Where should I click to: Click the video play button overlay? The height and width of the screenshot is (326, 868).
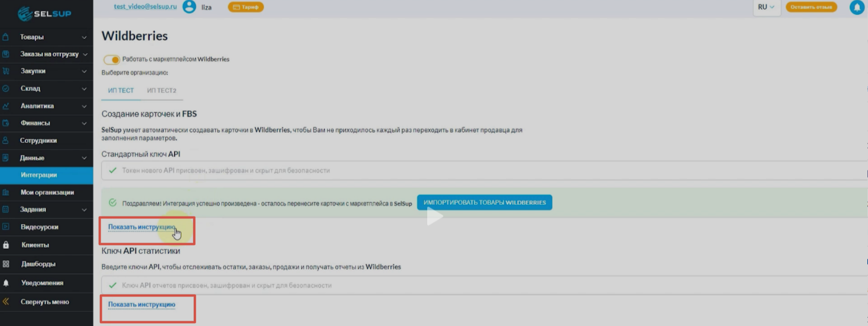(x=434, y=216)
